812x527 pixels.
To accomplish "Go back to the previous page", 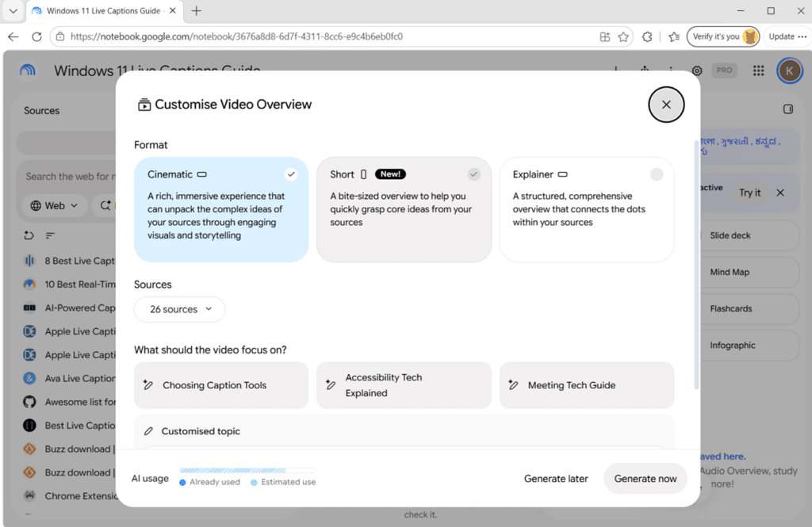I will coord(13,36).
